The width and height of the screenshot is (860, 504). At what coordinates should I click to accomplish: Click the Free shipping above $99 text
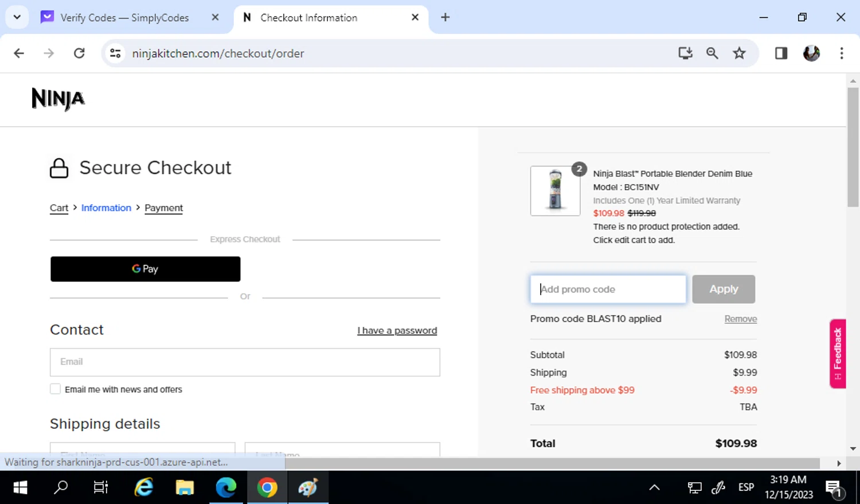tap(582, 390)
